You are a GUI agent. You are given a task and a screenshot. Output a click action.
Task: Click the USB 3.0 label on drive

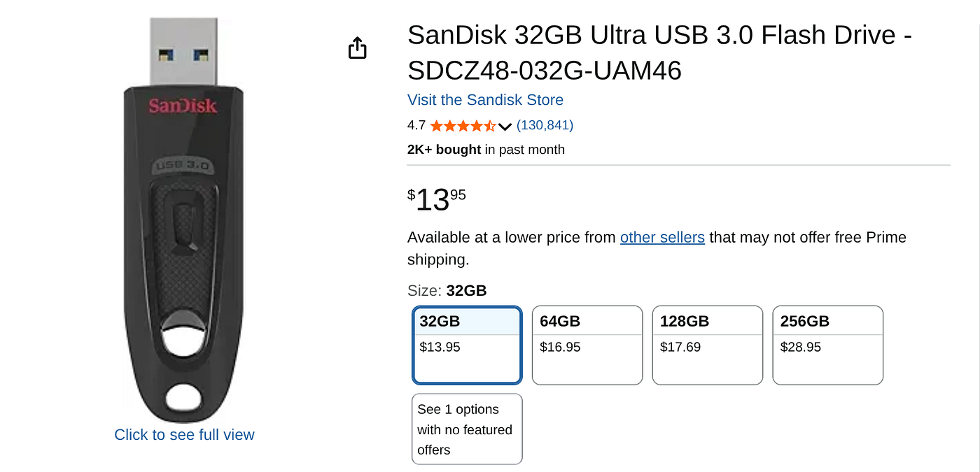[x=183, y=166]
